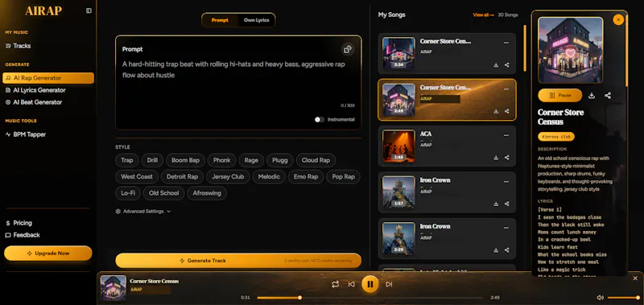644x305 pixels.
Task: Toggle the Instrumental switch
Action: click(x=319, y=119)
